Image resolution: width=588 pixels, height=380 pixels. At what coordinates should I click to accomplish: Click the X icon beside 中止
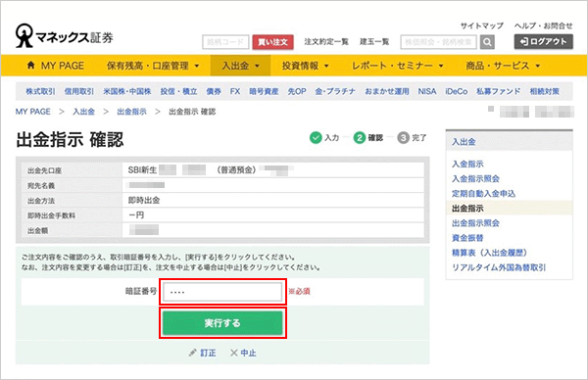pyautogui.click(x=233, y=353)
